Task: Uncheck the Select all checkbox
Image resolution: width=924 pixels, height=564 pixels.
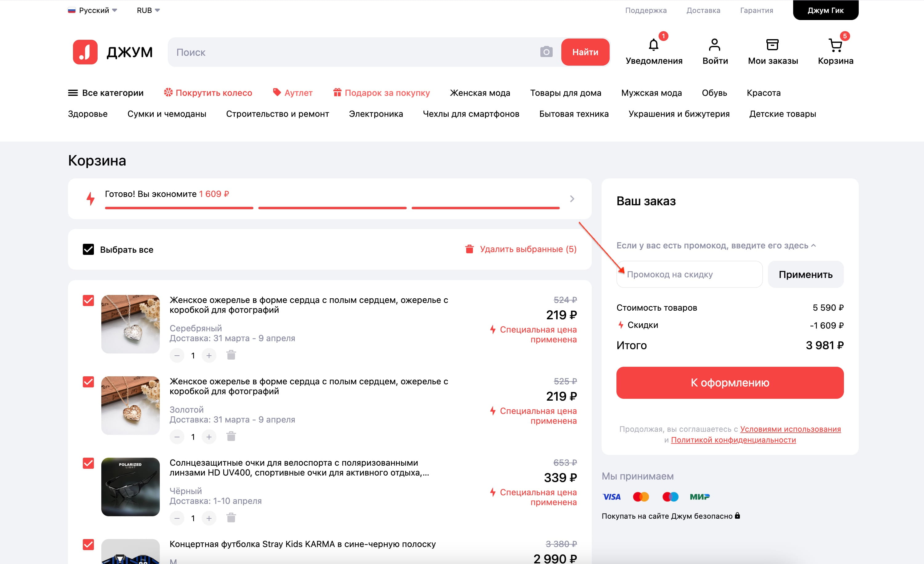Action: point(88,250)
